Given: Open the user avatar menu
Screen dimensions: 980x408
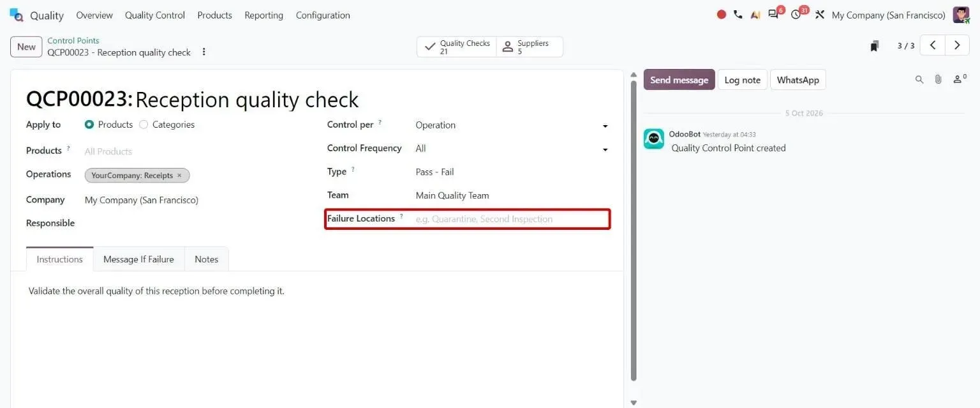Looking at the screenshot, I should click(961, 15).
